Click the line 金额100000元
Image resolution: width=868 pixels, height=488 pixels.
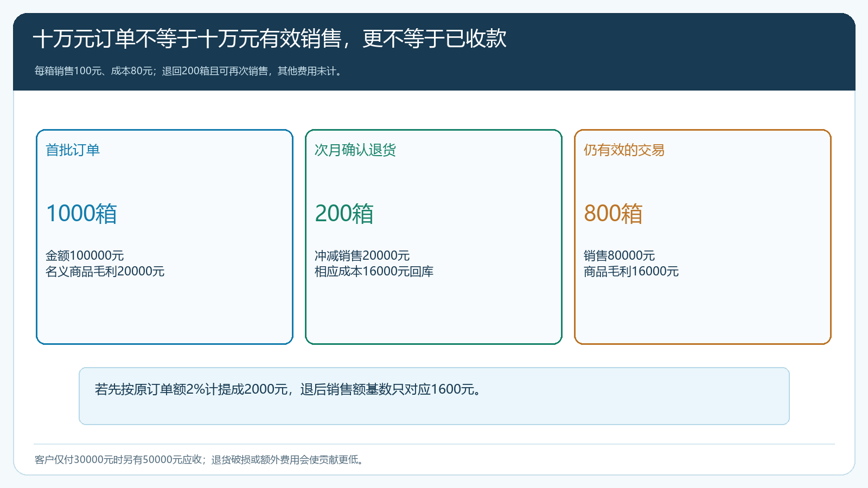point(85,255)
